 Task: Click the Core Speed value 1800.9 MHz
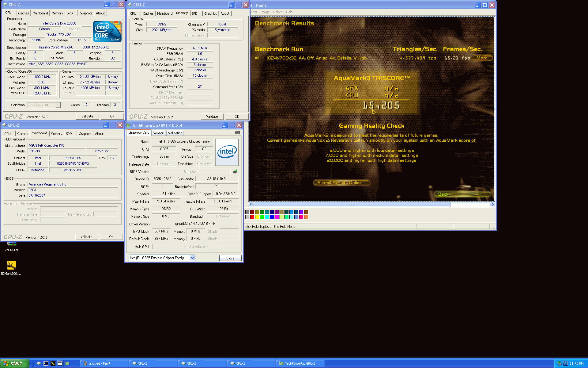pos(42,77)
